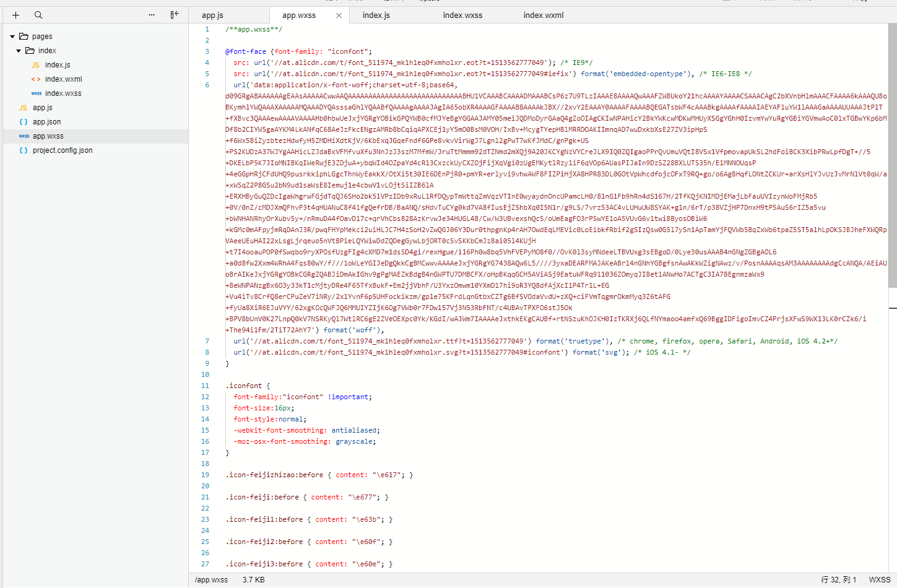Viewport: 897px width, 588px height.
Task: Click the /app.wxss path in status bar
Action: pyautogui.click(x=211, y=580)
